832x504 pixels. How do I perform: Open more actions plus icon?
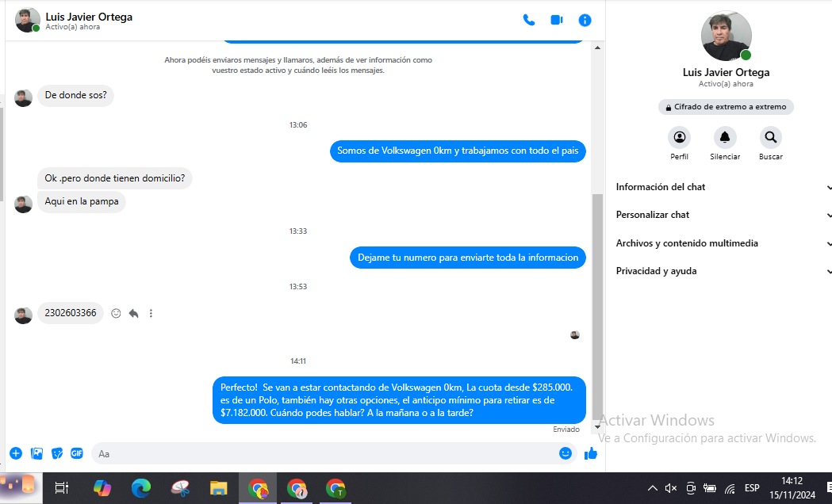(16, 453)
